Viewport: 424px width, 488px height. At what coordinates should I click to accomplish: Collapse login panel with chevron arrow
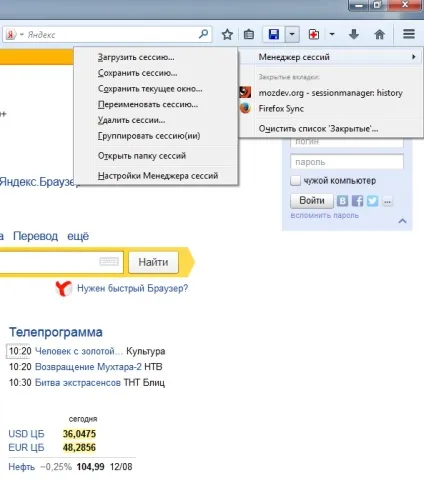(402, 221)
